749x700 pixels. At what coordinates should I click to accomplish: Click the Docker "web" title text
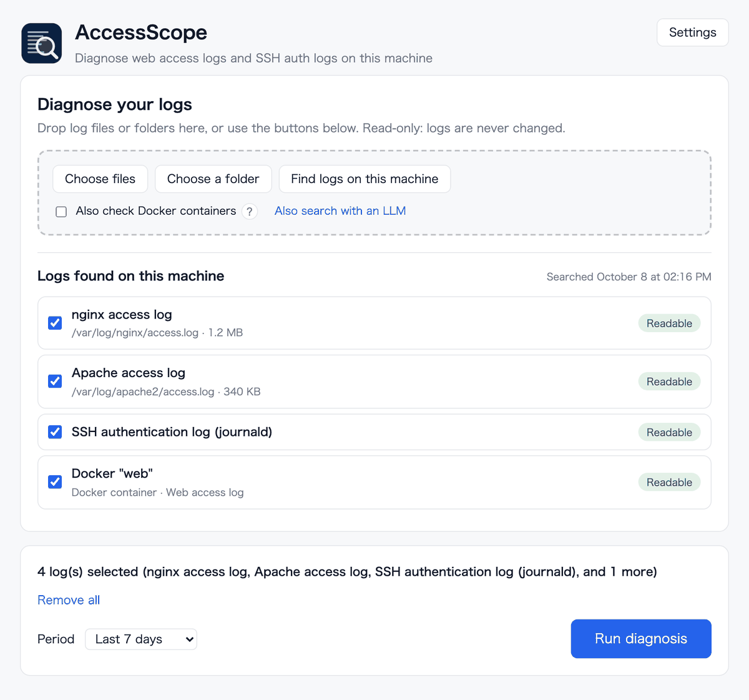point(112,473)
